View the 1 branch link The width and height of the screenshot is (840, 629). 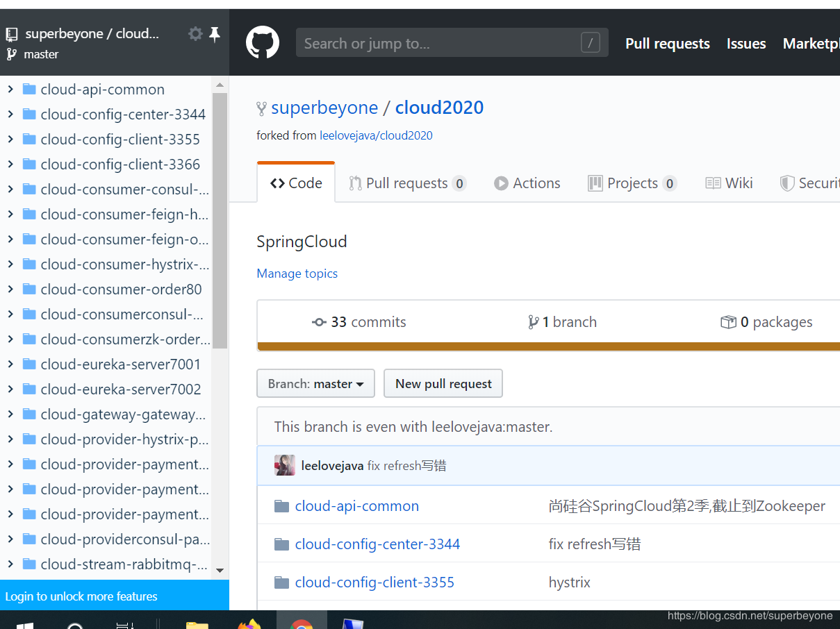(562, 322)
